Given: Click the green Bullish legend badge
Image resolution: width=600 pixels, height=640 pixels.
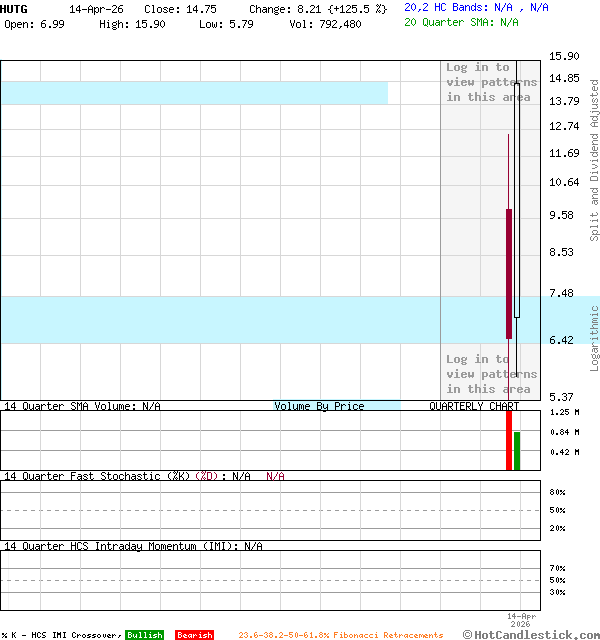Looking at the screenshot, I should pyautogui.click(x=144, y=635).
